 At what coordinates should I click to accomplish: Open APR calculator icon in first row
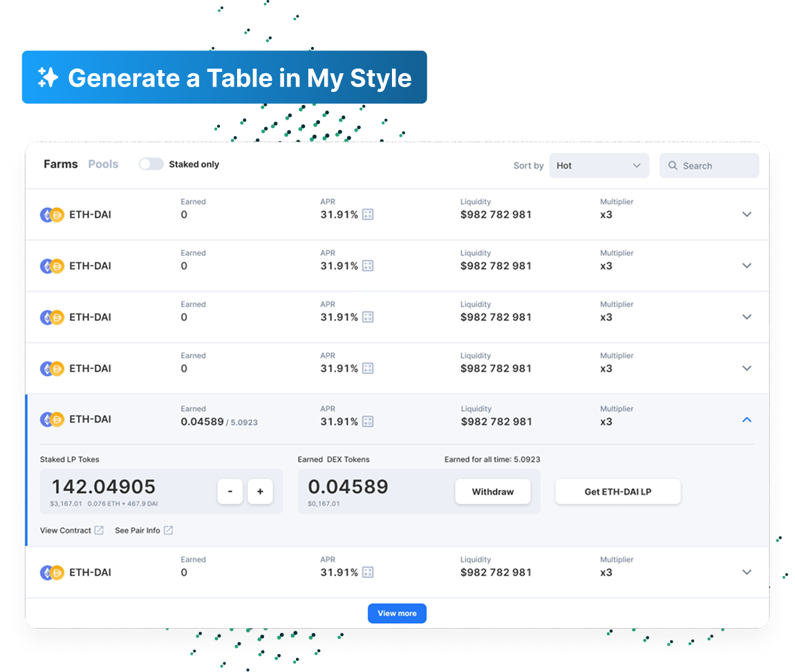tap(368, 215)
